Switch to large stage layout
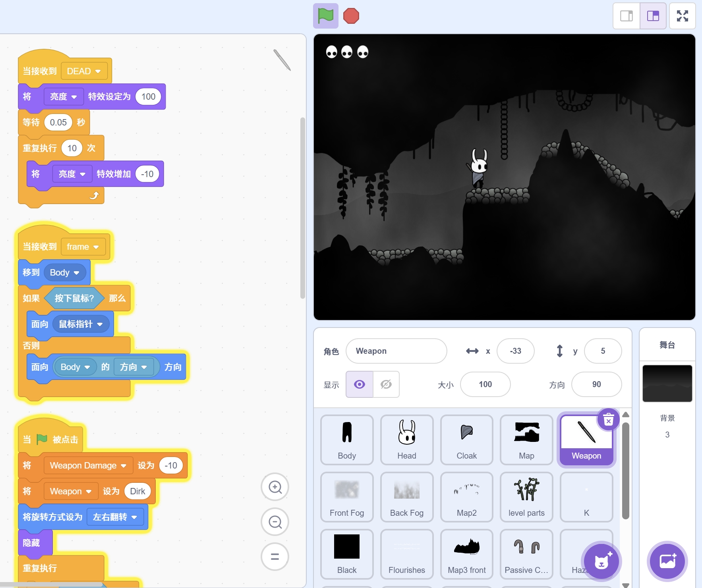Image resolution: width=702 pixels, height=588 pixels. pyautogui.click(x=653, y=16)
